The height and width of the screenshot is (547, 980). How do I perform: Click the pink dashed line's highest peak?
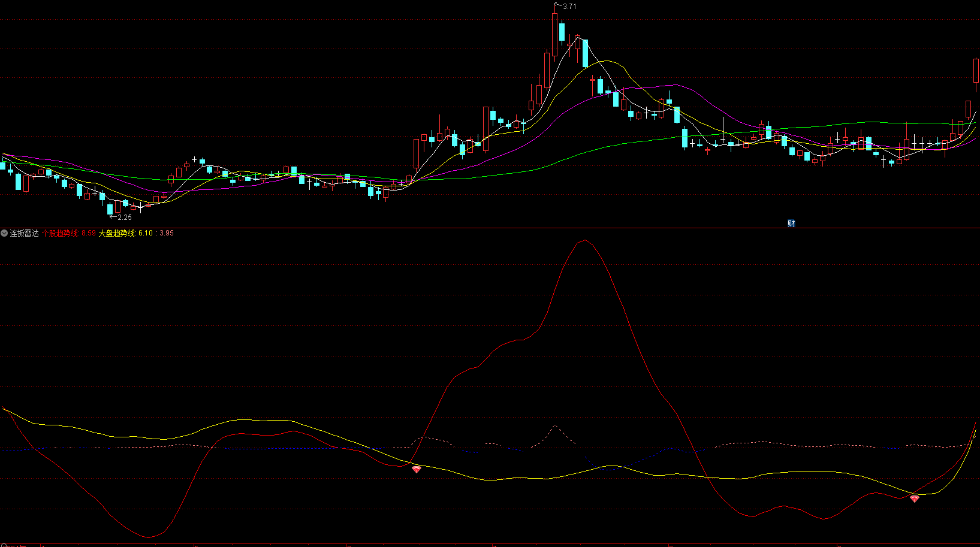click(x=555, y=426)
